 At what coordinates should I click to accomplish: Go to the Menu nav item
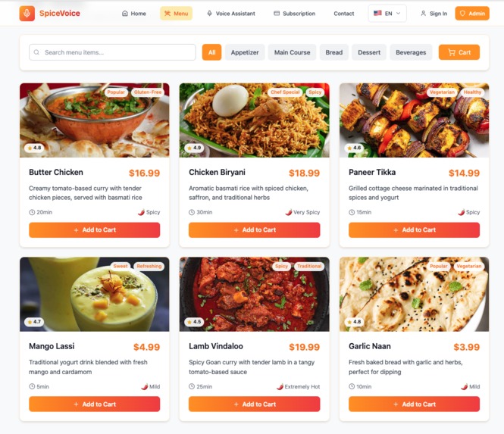click(176, 14)
